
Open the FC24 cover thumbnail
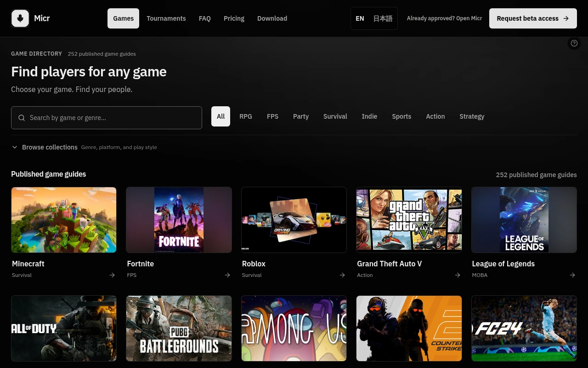point(524,328)
